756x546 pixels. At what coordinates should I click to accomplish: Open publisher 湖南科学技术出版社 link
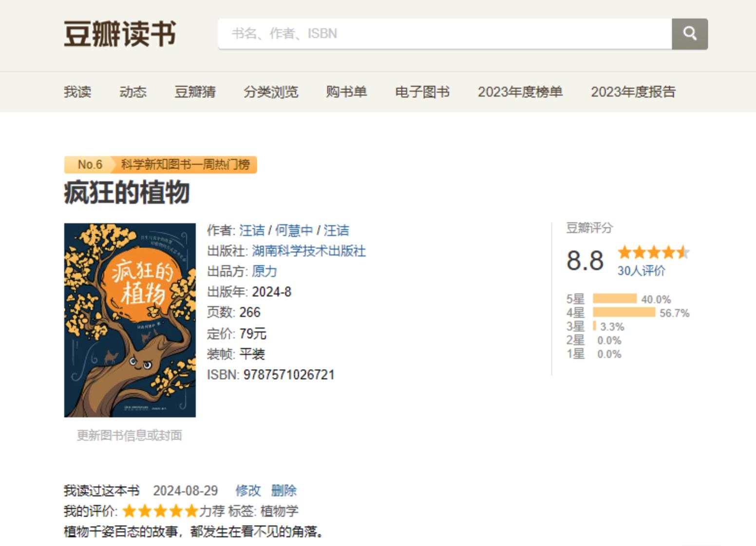[308, 251]
